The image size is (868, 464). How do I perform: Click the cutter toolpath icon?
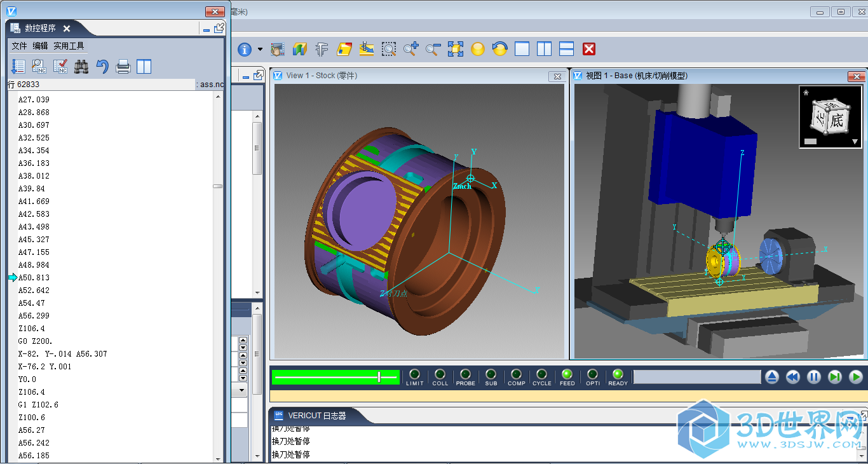click(367, 49)
